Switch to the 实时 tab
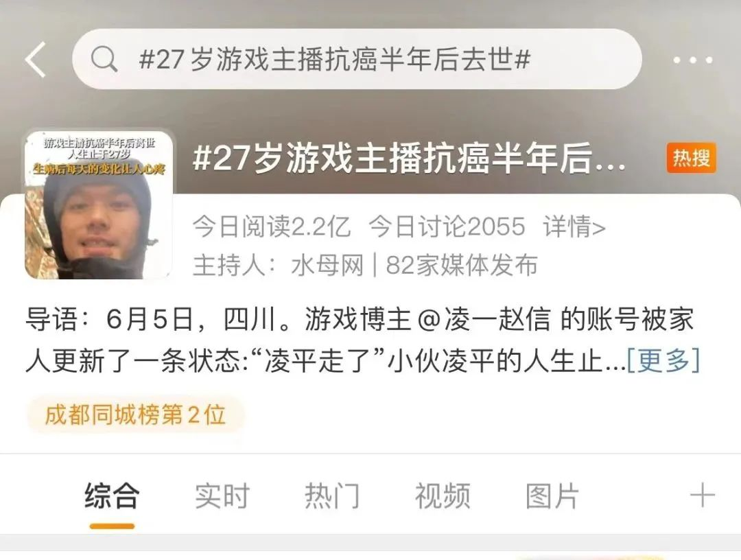The image size is (741, 560). (x=222, y=495)
